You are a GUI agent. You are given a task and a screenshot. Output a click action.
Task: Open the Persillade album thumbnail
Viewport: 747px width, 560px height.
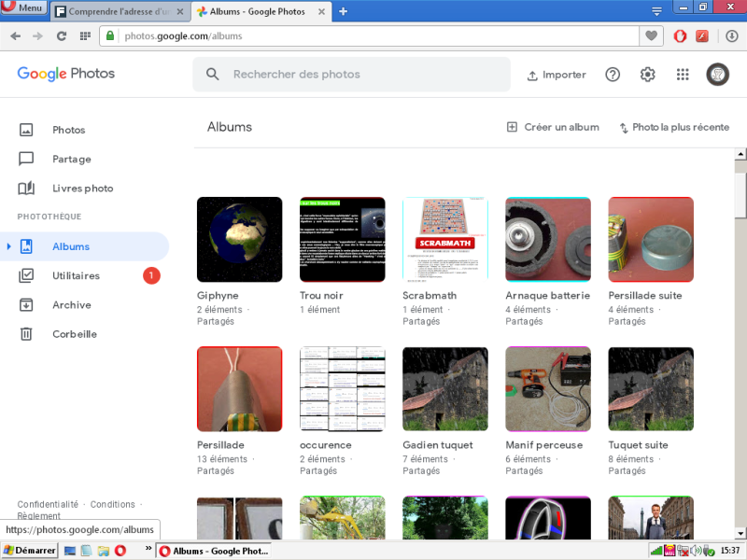(x=240, y=389)
